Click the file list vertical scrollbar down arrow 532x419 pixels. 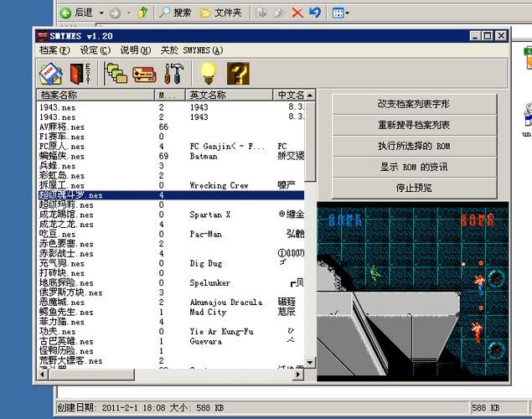(x=310, y=363)
